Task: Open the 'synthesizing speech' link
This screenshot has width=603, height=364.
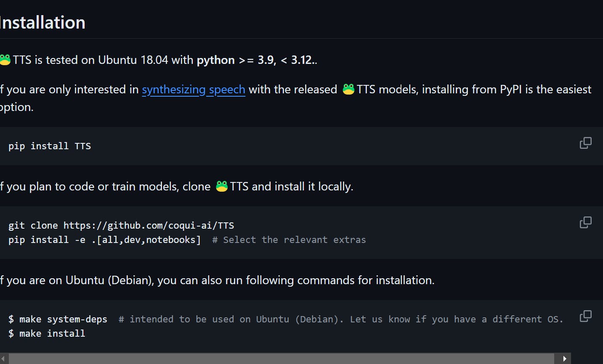Action: (x=194, y=90)
